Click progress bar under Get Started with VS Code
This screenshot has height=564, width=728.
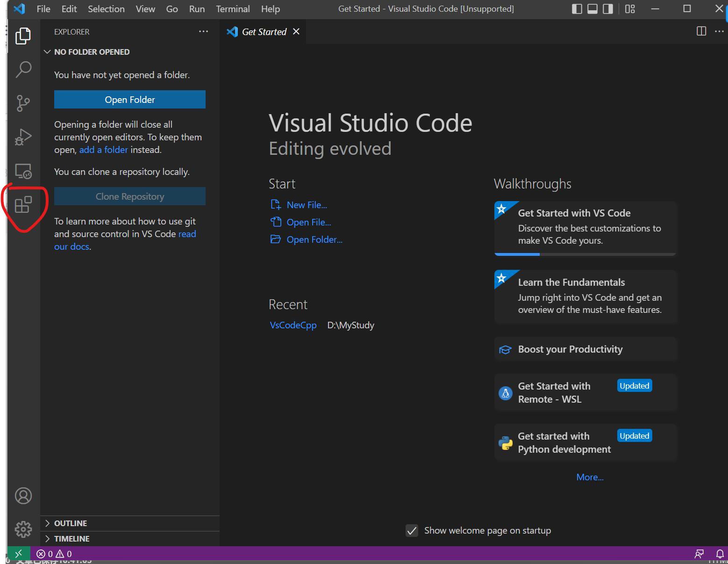point(585,254)
